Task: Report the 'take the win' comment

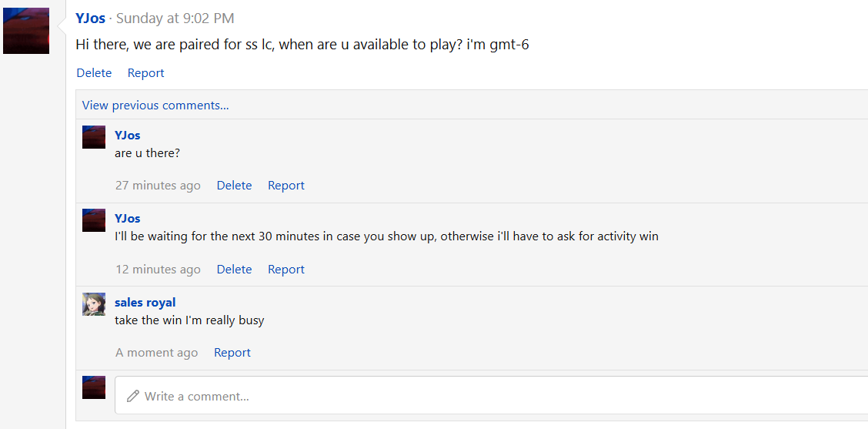Action: pyautogui.click(x=232, y=353)
